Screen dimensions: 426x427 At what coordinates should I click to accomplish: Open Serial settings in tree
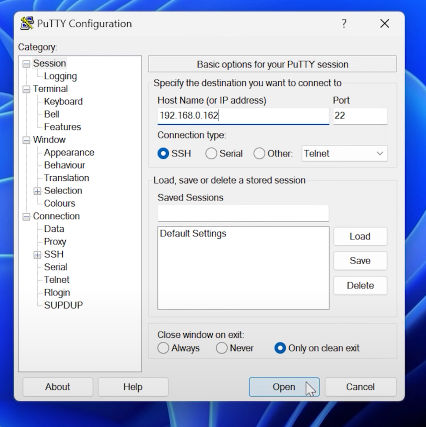point(56,267)
